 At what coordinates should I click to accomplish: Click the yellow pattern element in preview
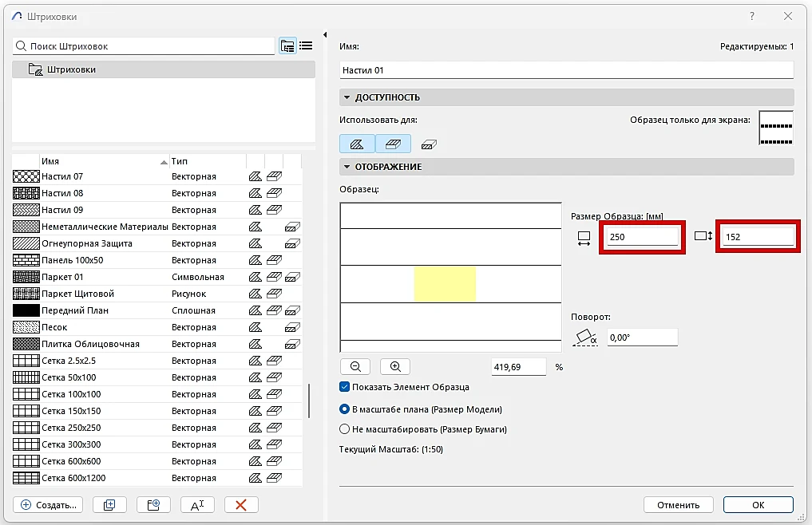(445, 284)
